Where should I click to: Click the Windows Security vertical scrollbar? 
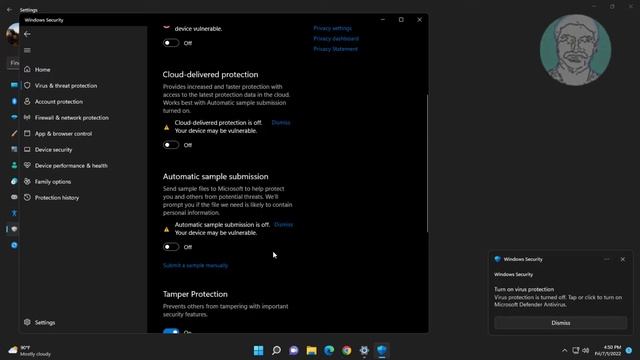tap(427, 163)
